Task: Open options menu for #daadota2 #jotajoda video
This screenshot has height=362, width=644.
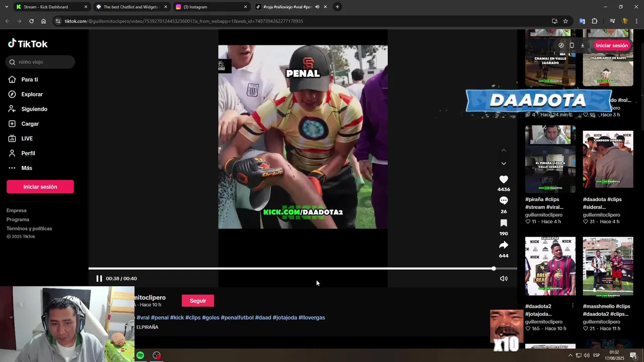Action: [x=573, y=306]
